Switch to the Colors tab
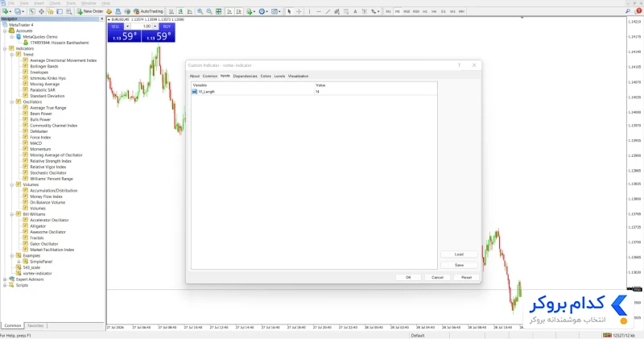 [266, 76]
